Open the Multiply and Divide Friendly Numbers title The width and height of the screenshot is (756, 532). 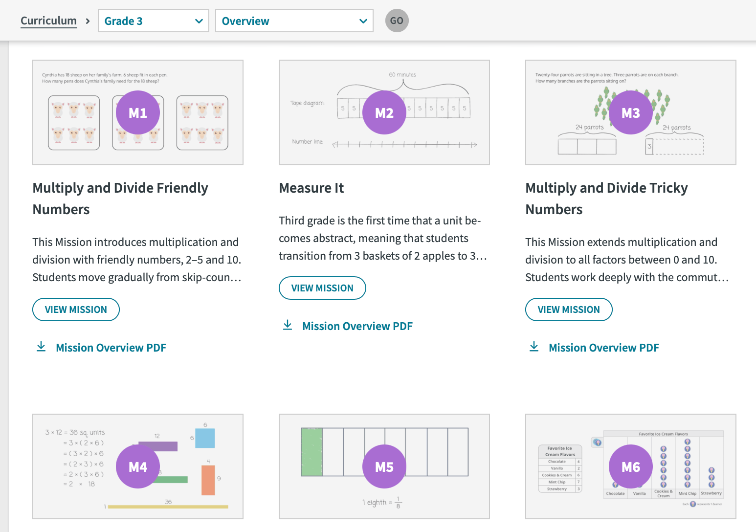pos(120,199)
